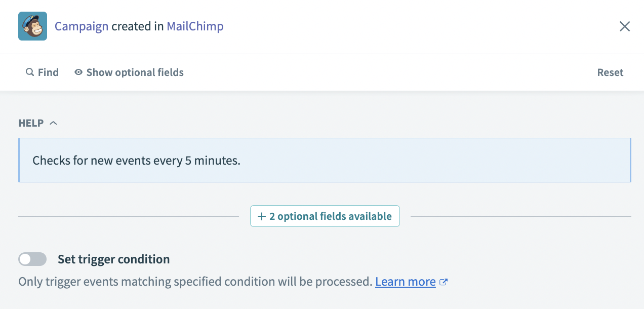644x309 pixels.
Task: Reset the trigger configuration
Action: pyautogui.click(x=610, y=72)
